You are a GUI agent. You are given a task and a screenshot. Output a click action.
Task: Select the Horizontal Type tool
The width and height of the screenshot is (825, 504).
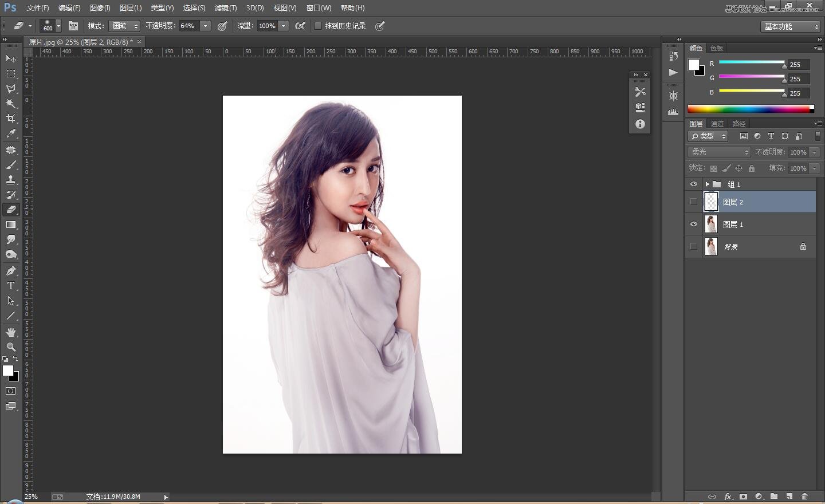(11, 286)
